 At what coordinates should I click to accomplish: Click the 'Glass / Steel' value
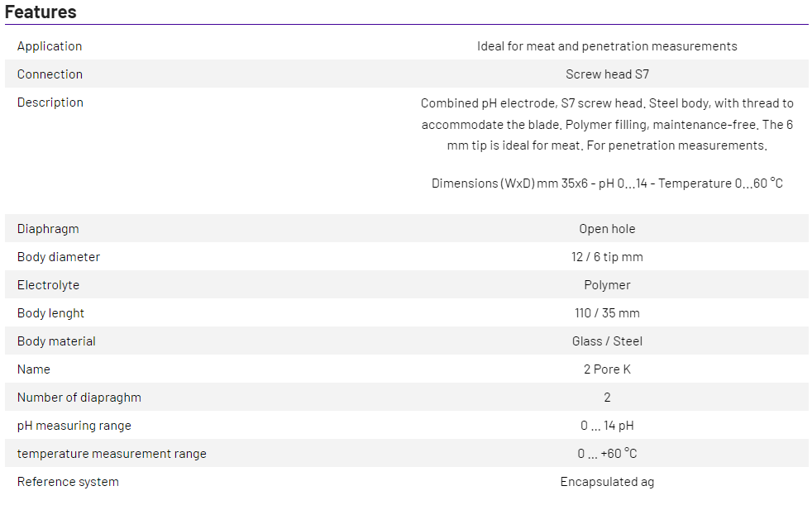[x=607, y=341]
